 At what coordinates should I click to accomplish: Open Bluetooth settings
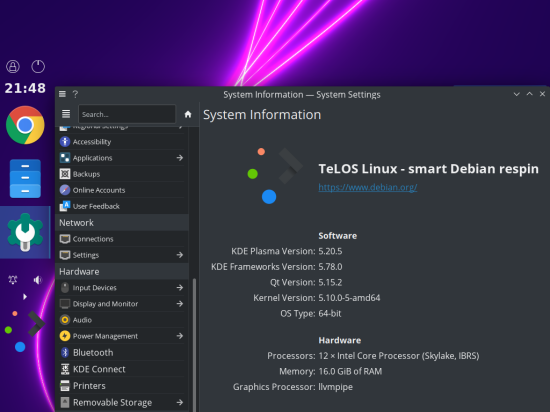122,352
